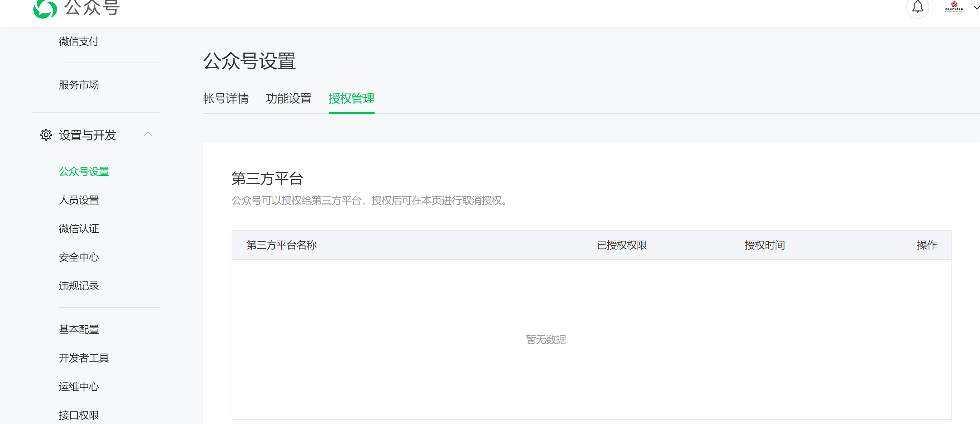Open 服务市场 in the sidebar
The width and height of the screenshot is (980, 424).
point(79,85)
